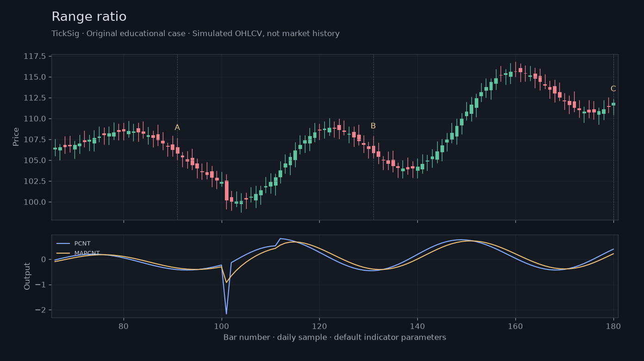Click the −1 tick on Output axis
This screenshot has width=644, height=361.
(x=41, y=285)
